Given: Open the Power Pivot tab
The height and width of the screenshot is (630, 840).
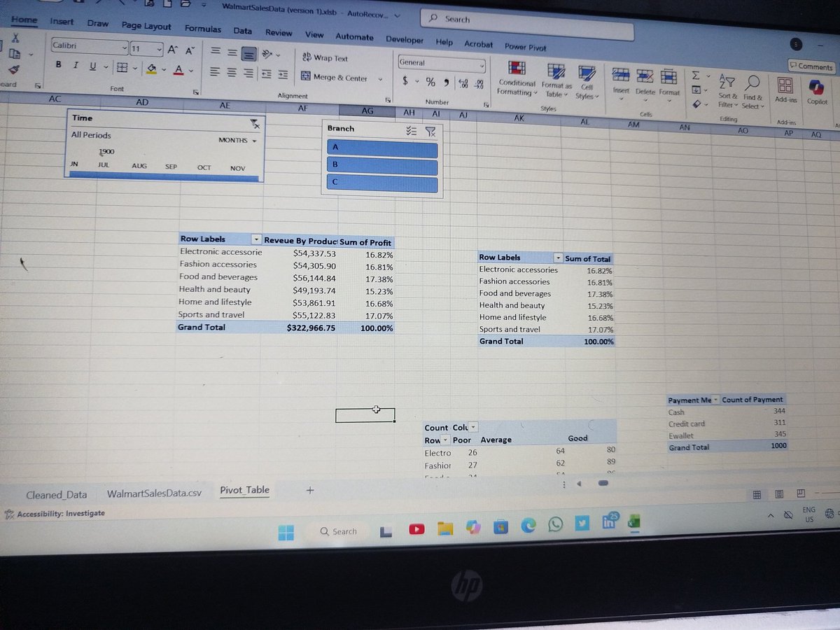Looking at the screenshot, I should pyautogui.click(x=526, y=47).
